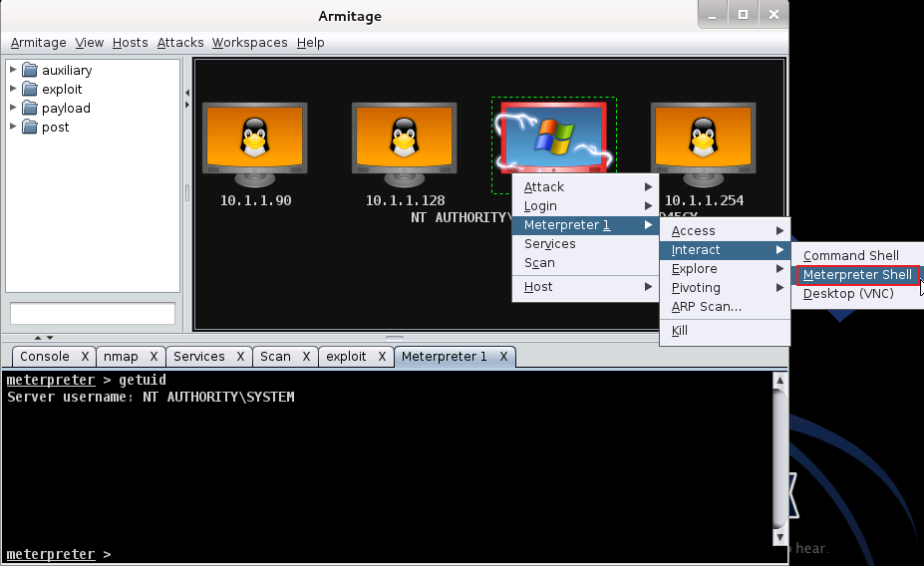The image size is (924, 566).
Task: Open the Meterpreter 1 submenu
Action: pos(586,225)
